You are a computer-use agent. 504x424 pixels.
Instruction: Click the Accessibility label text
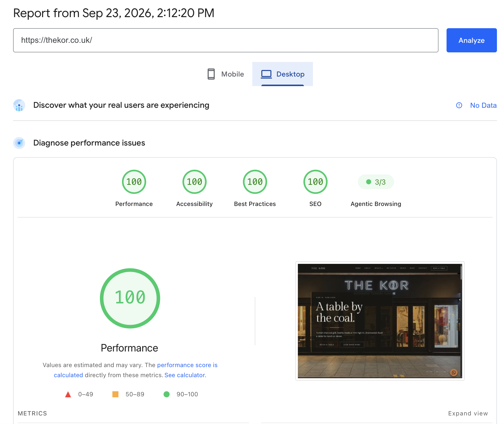click(x=195, y=204)
